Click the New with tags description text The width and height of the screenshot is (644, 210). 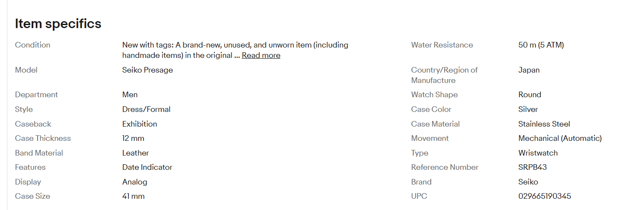[235, 45]
